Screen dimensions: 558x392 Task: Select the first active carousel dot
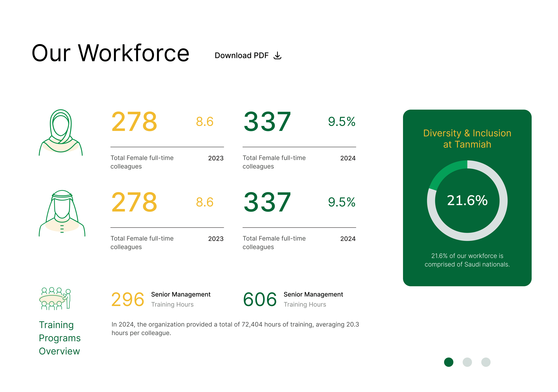click(448, 362)
